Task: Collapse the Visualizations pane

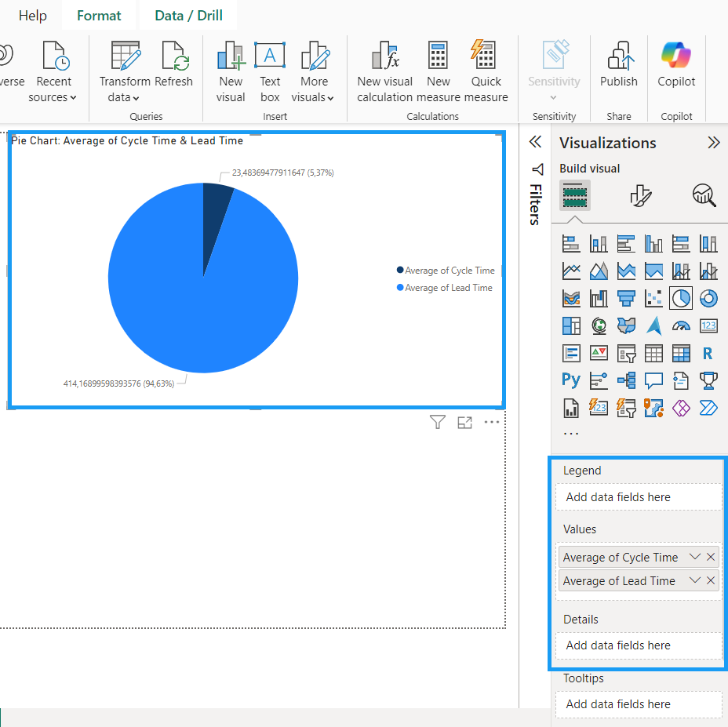Action: (713, 143)
